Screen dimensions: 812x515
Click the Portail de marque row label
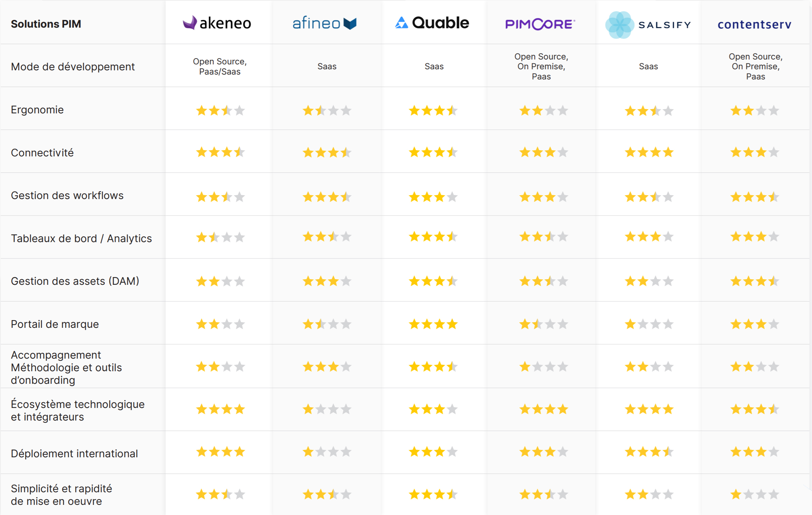55,324
